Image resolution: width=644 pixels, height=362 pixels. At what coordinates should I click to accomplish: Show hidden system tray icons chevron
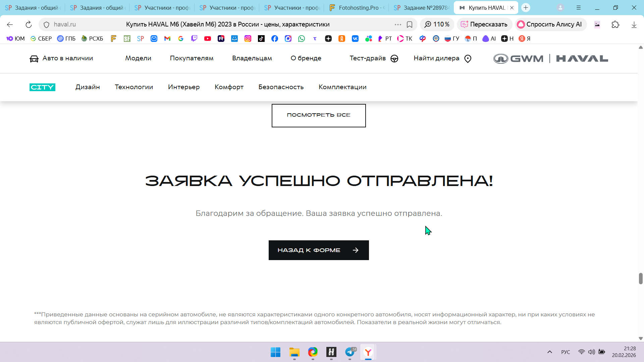549,352
